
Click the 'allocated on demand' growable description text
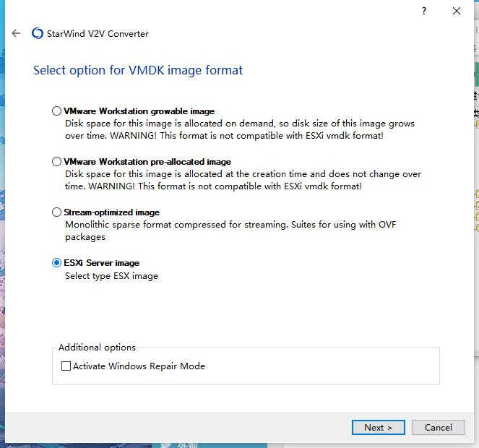tap(240, 129)
